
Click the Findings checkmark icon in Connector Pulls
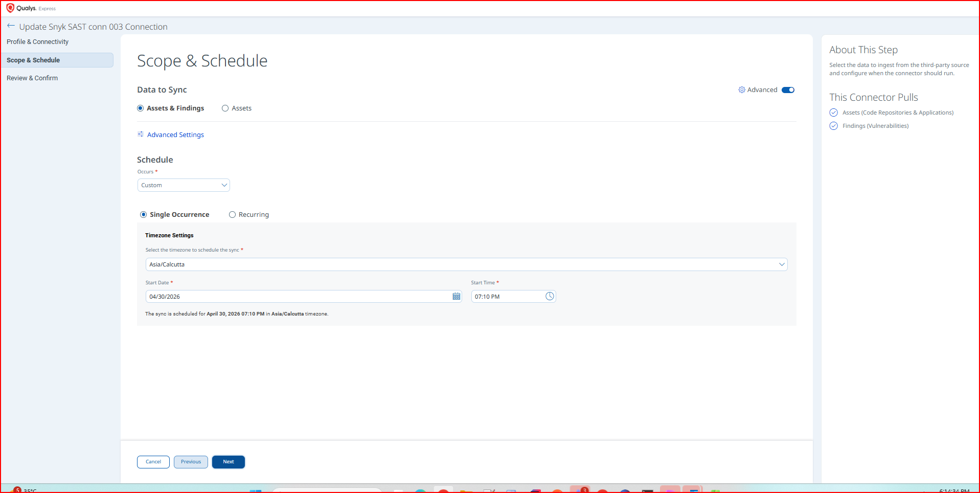[x=834, y=126]
